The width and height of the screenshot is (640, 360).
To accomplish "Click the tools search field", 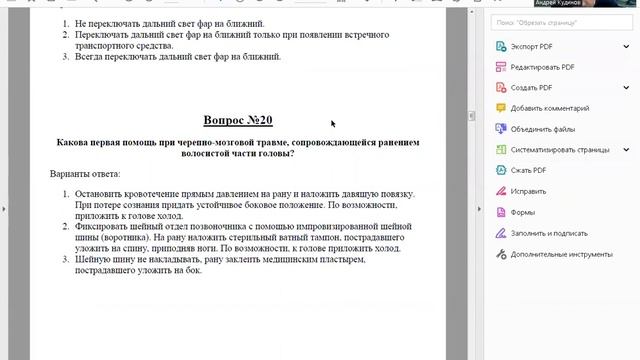I will tap(562, 22).
